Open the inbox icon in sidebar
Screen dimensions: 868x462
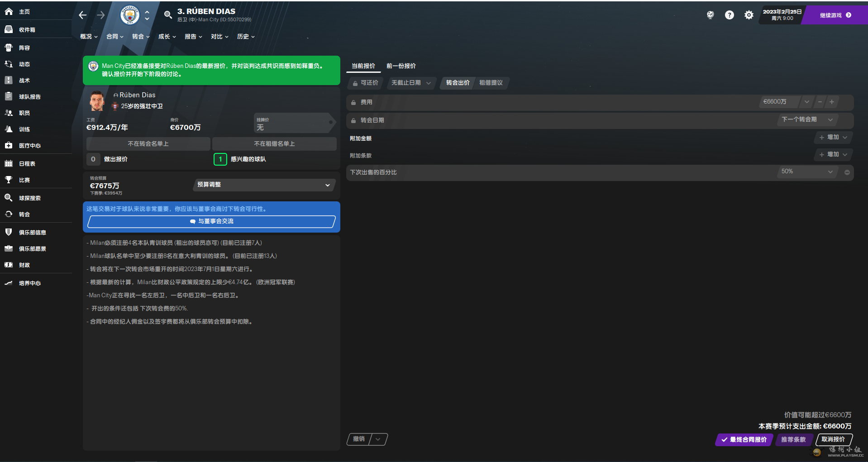click(9, 29)
